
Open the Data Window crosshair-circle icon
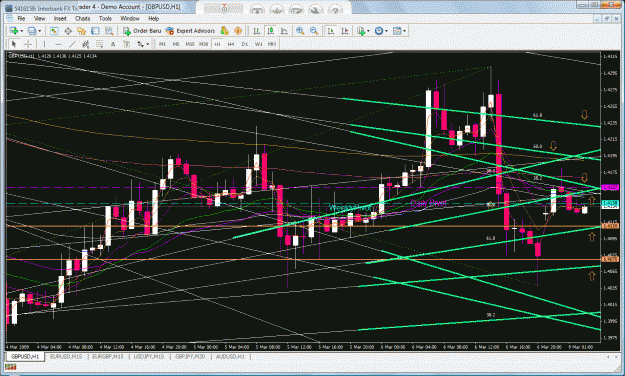(x=68, y=31)
